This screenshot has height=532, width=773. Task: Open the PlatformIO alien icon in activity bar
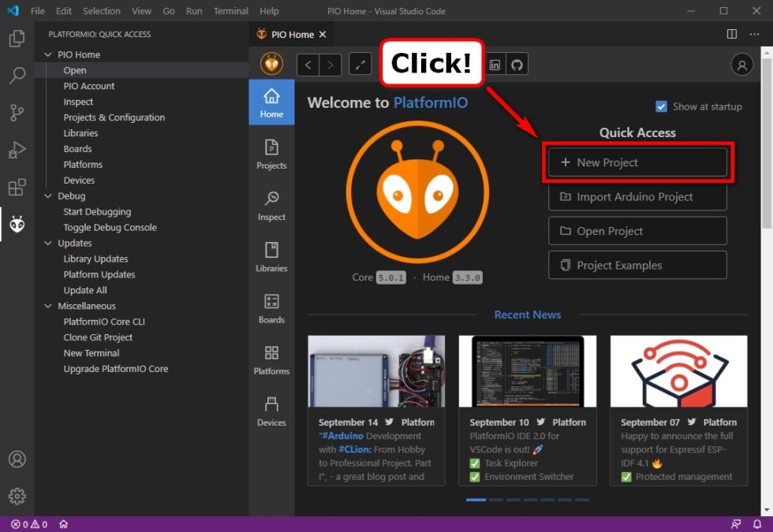(x=17, y=225)
